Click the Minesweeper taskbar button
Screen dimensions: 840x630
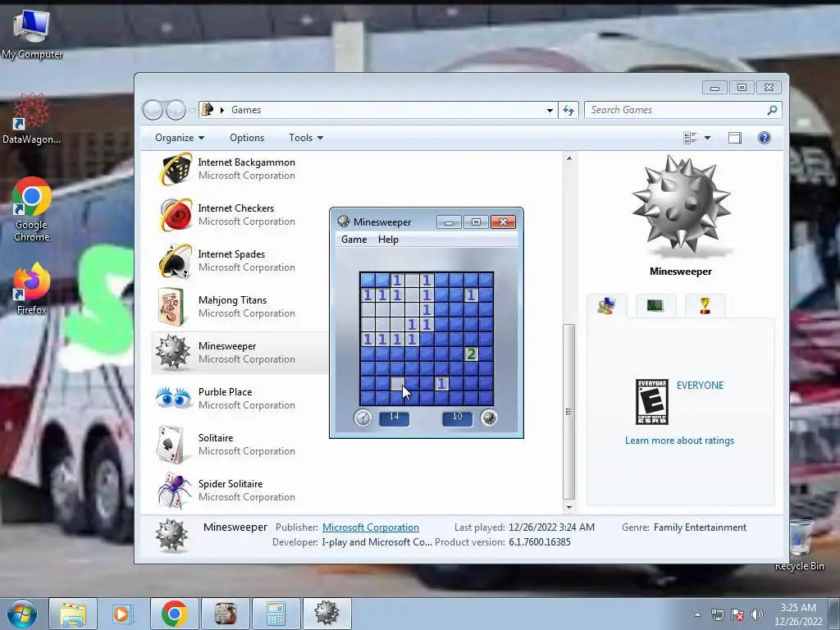tap(326, 614)
